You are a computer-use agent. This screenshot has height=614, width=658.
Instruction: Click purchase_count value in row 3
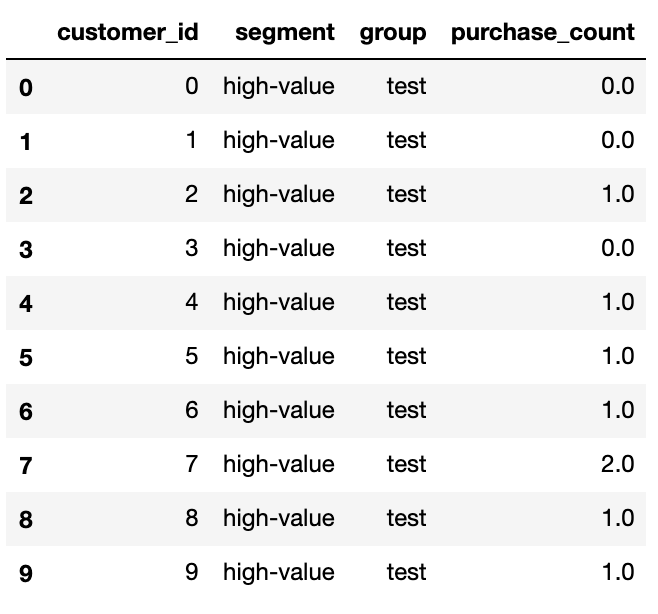617,248
